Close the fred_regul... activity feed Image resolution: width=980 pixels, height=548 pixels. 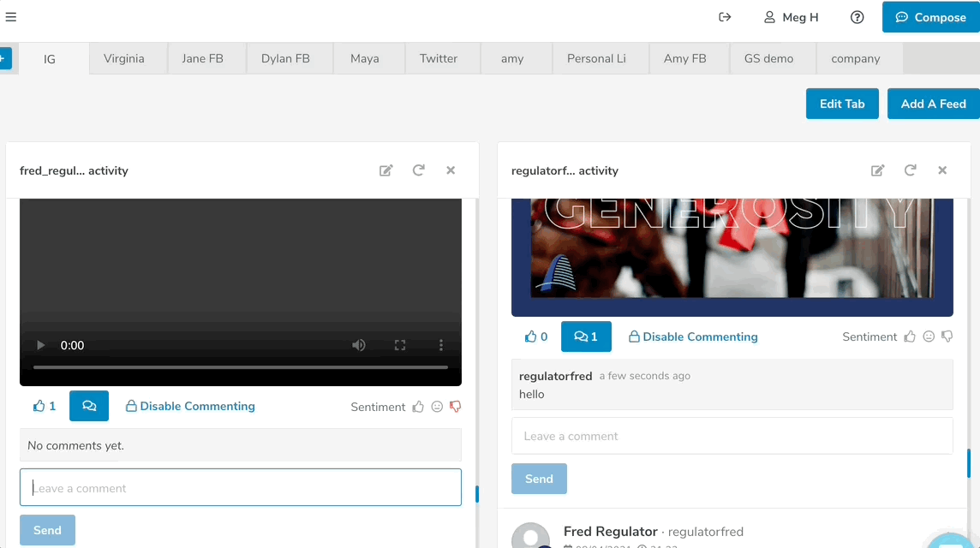point(451,170)
